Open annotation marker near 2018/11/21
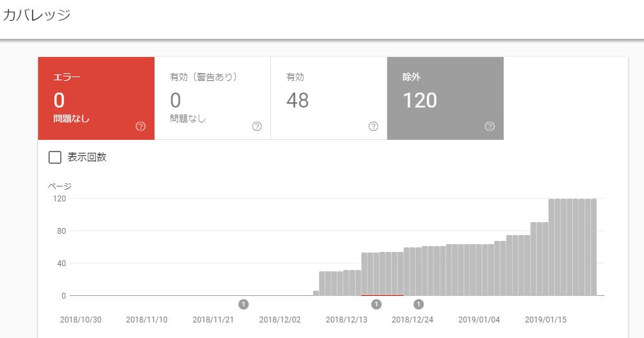Screen dimensions: 644x338 pos(244,304)
